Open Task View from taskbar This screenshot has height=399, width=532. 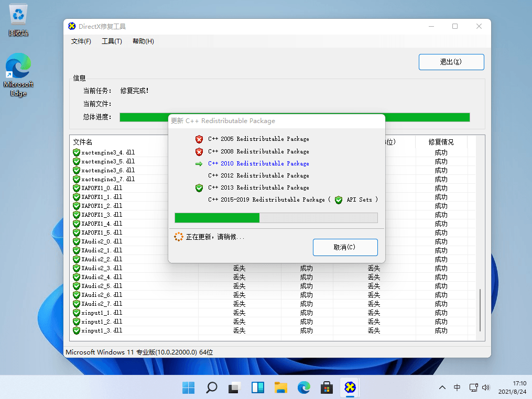234,387
